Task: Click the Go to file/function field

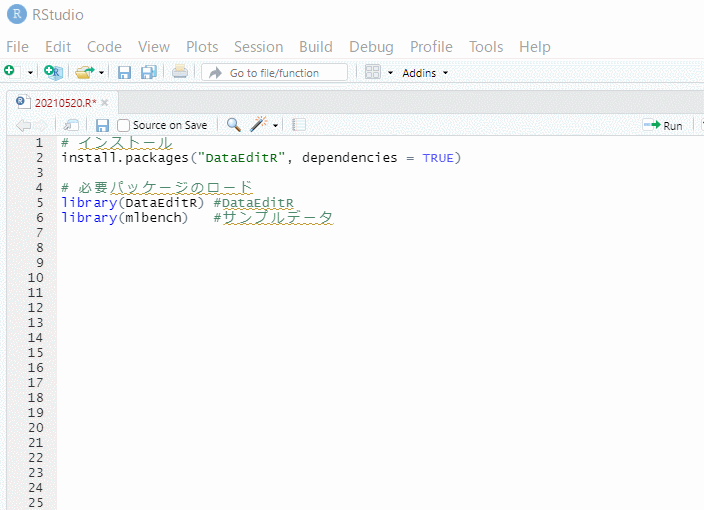Action: [274, 73]
